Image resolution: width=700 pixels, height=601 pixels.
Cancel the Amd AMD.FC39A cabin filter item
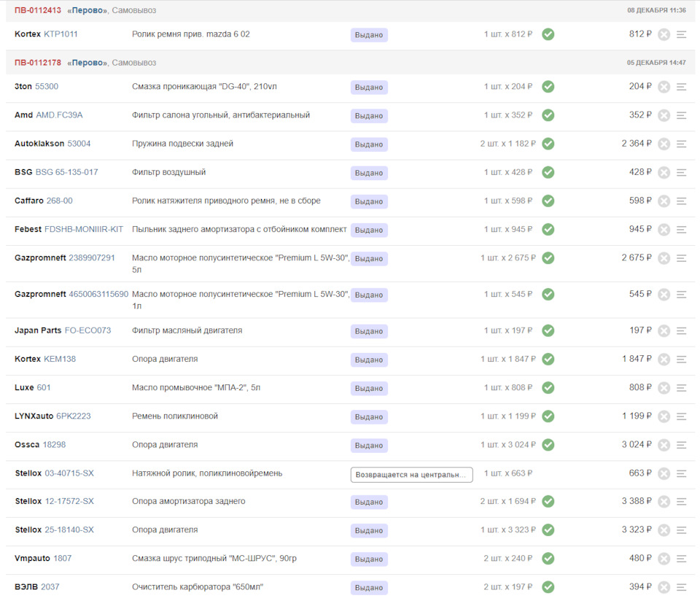pos(664,115)
